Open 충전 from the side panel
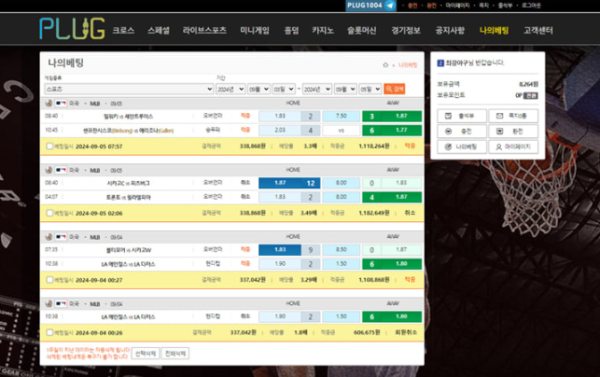The image size is (600, 377). click(462, 131)
